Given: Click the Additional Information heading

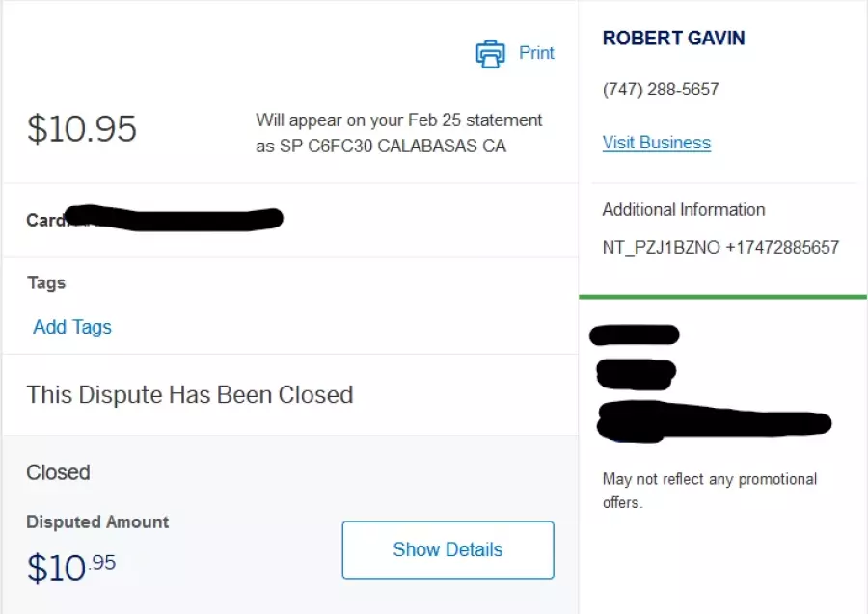Looking at the screenshot, I should click(x=684, y=209).
